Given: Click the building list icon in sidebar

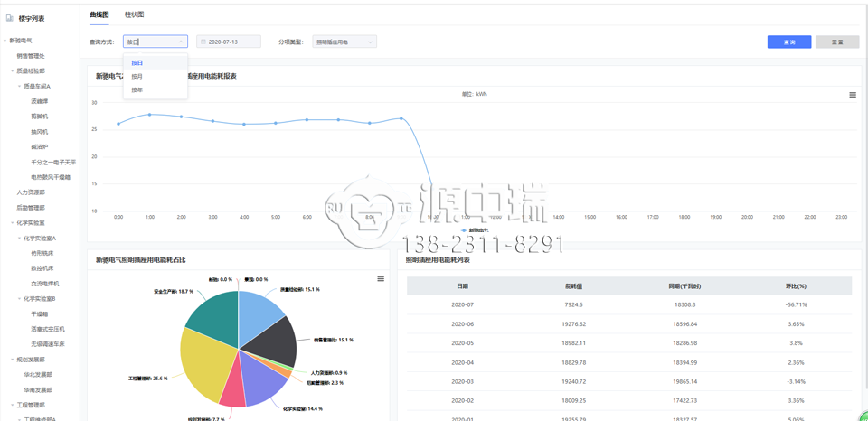Looking at the screenshot, I should coord(10,18).
